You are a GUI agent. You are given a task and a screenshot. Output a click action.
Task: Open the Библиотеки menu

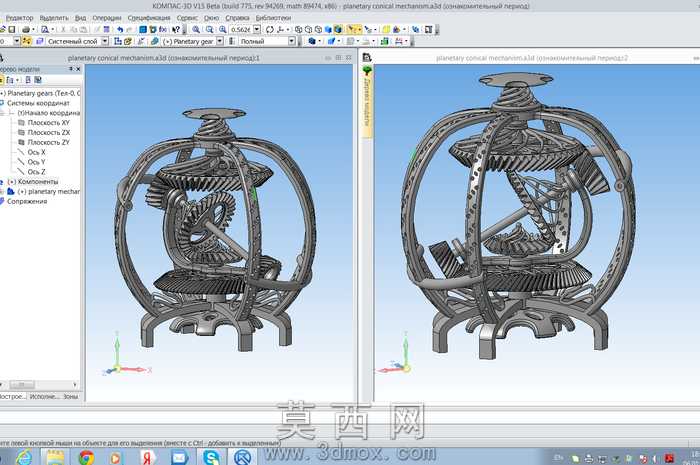pyautogui.click(x=273, y=18)
